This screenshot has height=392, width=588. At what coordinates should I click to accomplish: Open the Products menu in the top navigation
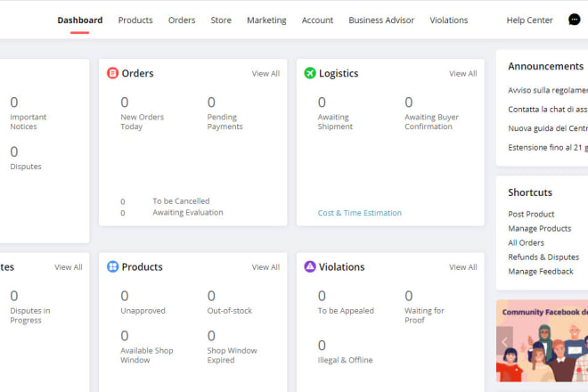click(135, 20)
